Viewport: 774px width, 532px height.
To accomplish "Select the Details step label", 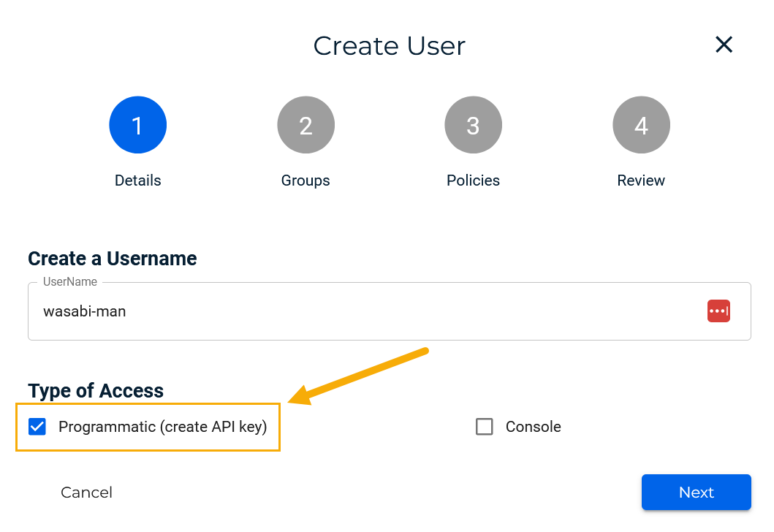I will tap(138, 180).
